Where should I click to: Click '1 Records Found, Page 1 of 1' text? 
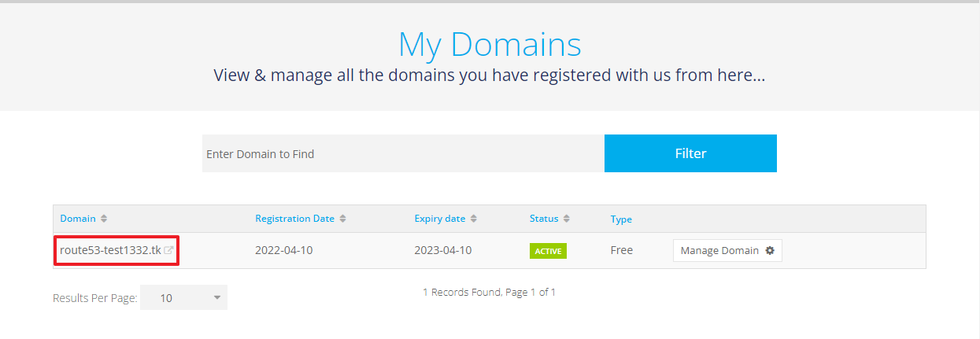tap(490, 292)
